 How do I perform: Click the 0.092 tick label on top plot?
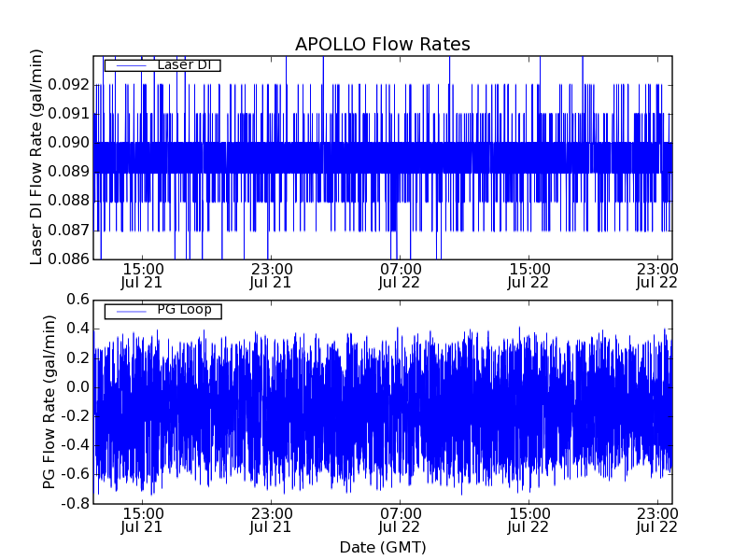pyautogui.click(x=68, y=85)
